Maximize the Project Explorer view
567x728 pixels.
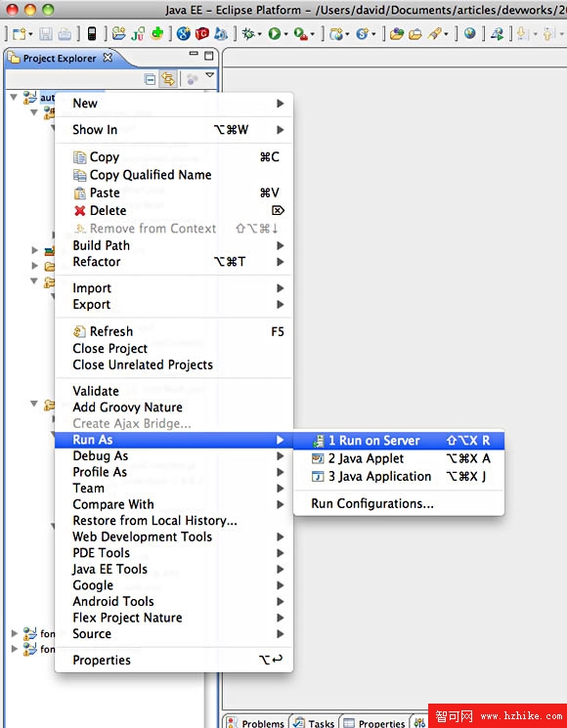click(209, 56)
